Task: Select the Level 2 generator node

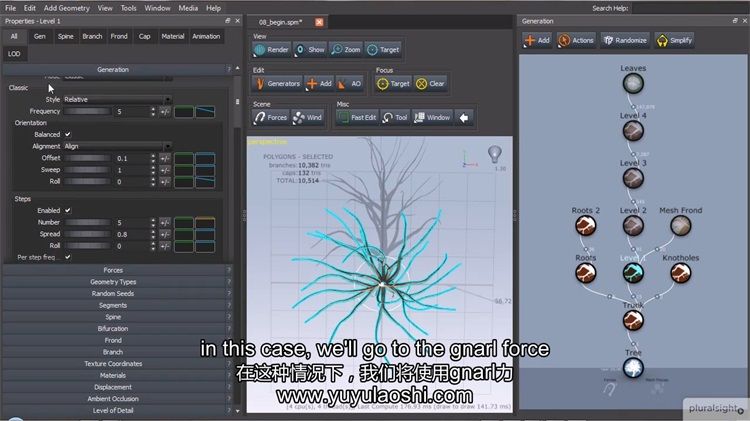Action: [x=633, y=226]
